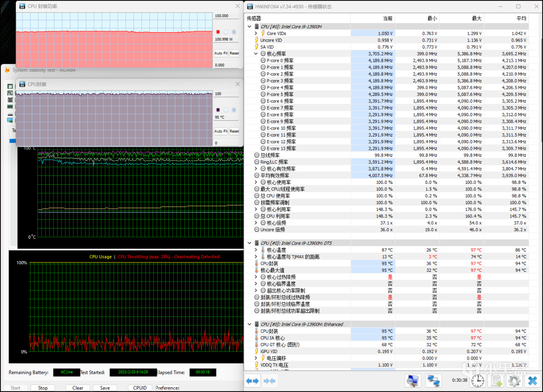
Task: Click the log file add icon
Action: (496, 381)
